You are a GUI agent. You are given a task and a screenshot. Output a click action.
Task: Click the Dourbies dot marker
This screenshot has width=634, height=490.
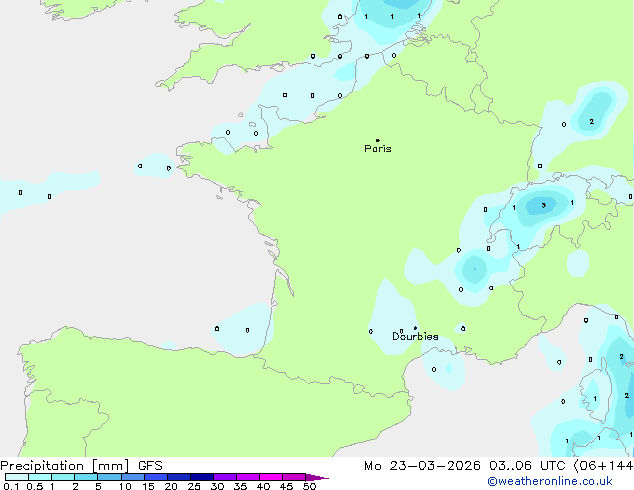point(415,328)
